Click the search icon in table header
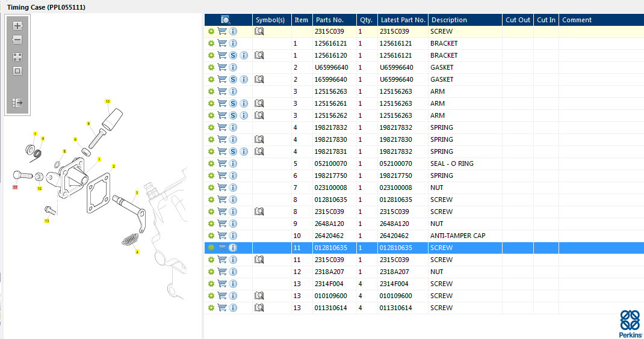The width and height of the screenshot is (644, 339). point(226,20)
